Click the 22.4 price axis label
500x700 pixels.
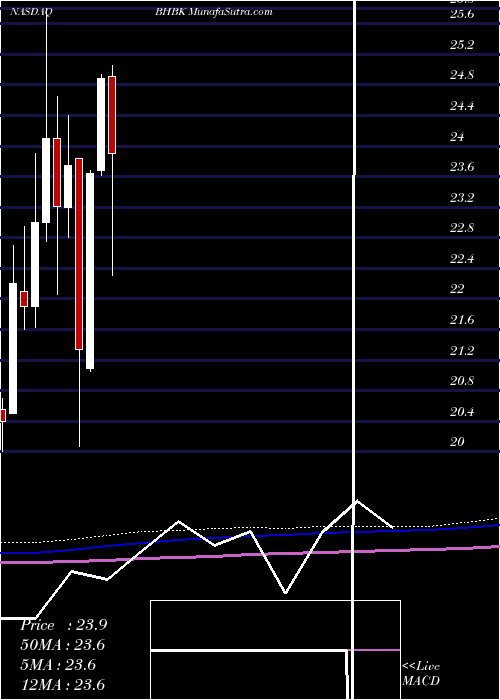[462, 259]
